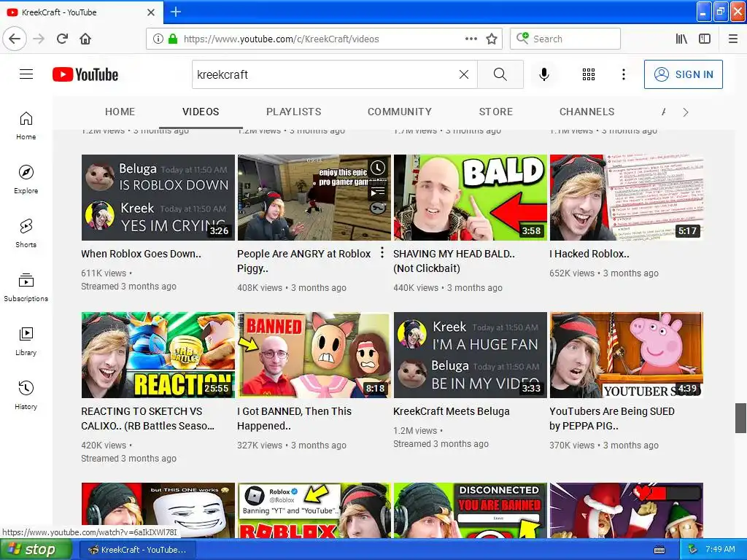Expand more channel tabs with right chevron
The height and width of the screenshot is (560, 747).
[x=686, y=112]
